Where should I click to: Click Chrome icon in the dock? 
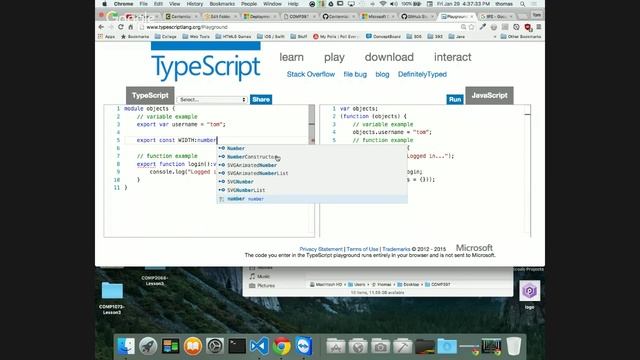pos(282,346)
